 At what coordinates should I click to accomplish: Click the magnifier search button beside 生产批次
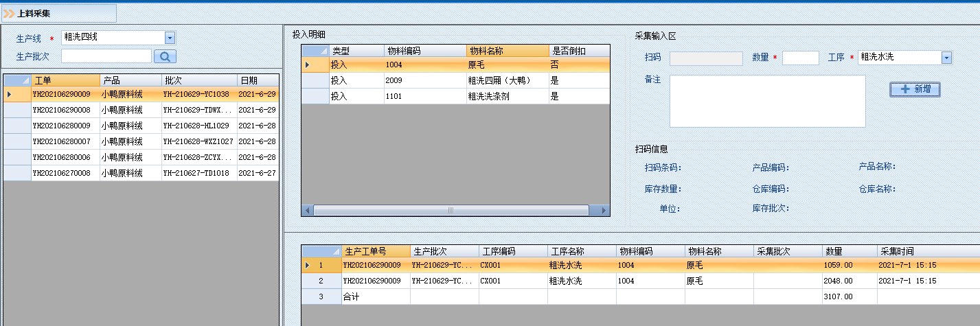[x=166, y=56]
